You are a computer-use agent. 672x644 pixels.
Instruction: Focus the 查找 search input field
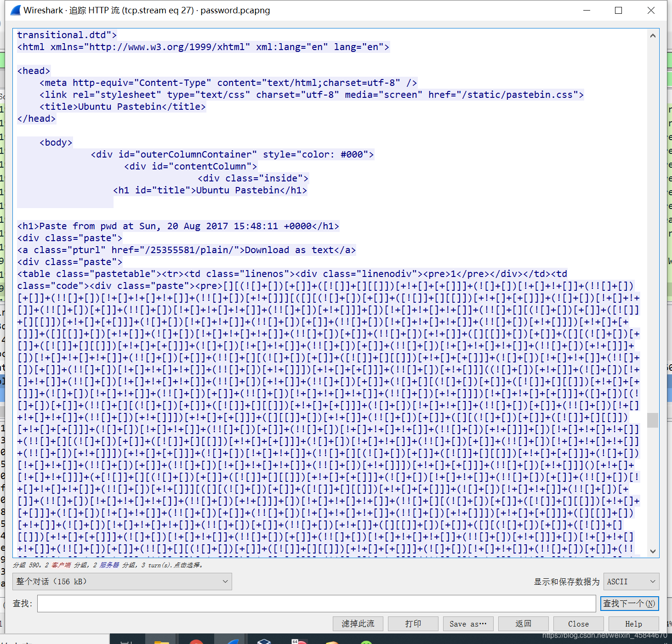click(317, 604)
